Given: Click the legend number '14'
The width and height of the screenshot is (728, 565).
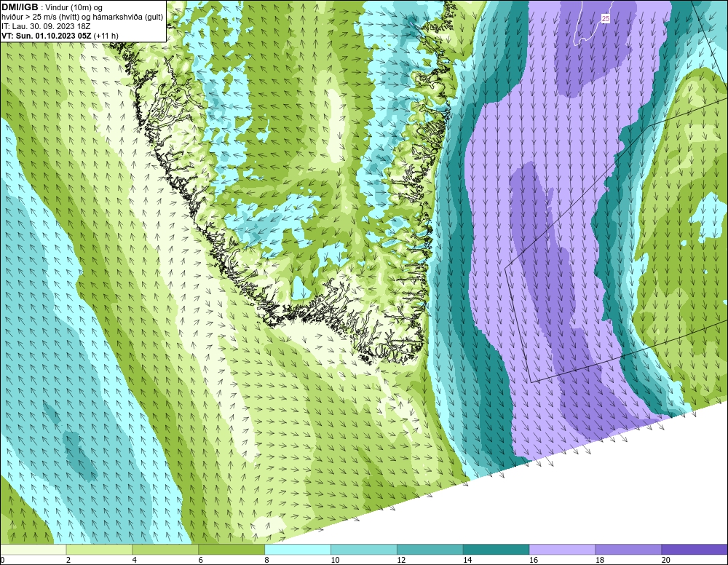Looking at the screenshot, I should click(467, 560).
